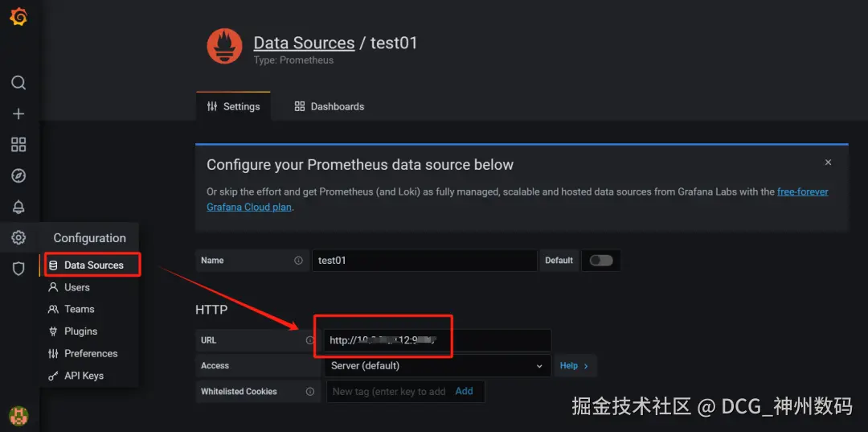
Task: Select Data Sources in Configuration menu
Action: point(93,265)
